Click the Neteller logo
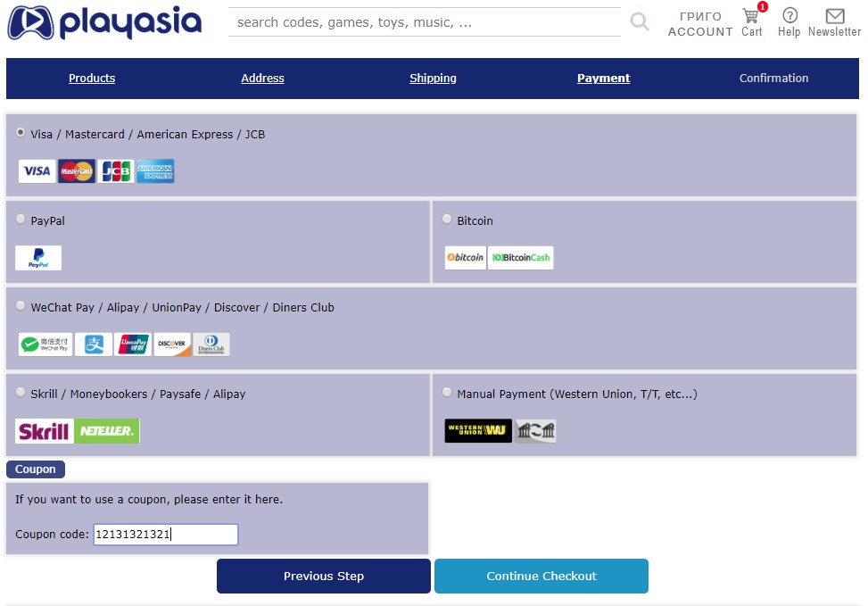868x606 pixels. [x=107, y=431]
